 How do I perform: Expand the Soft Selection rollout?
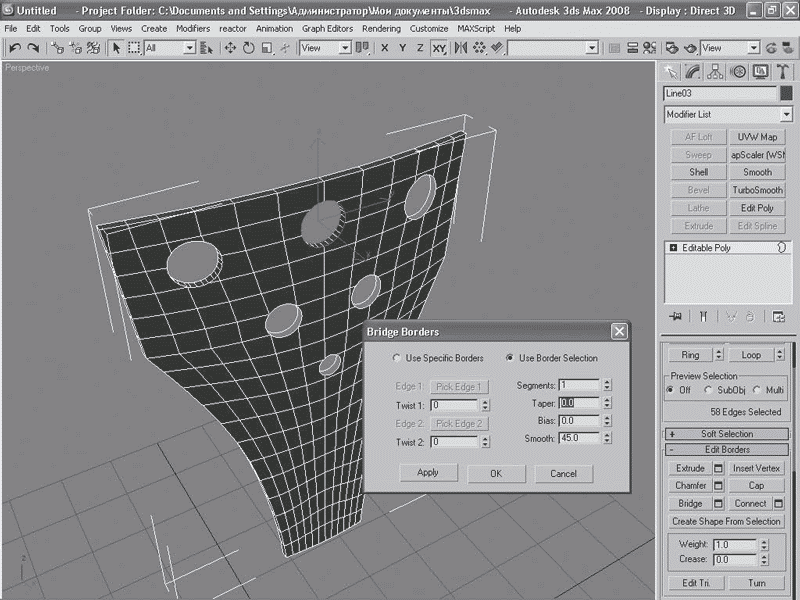[x=727, y=434]
